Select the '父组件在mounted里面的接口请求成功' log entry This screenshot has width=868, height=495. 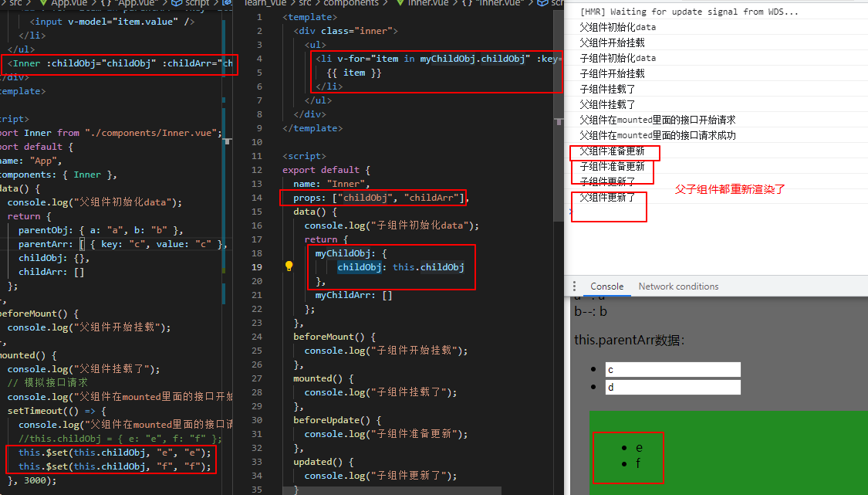pyautogui.click(x=657, y=136)
